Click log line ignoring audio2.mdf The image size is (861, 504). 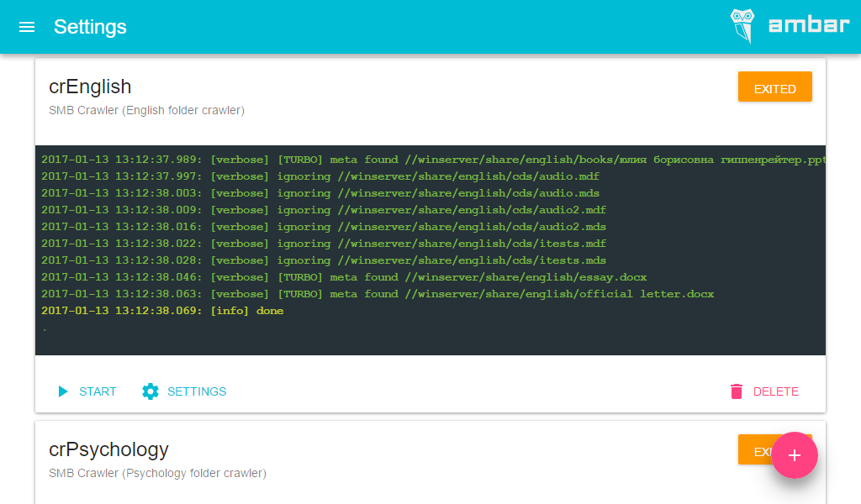coord(324,209)
